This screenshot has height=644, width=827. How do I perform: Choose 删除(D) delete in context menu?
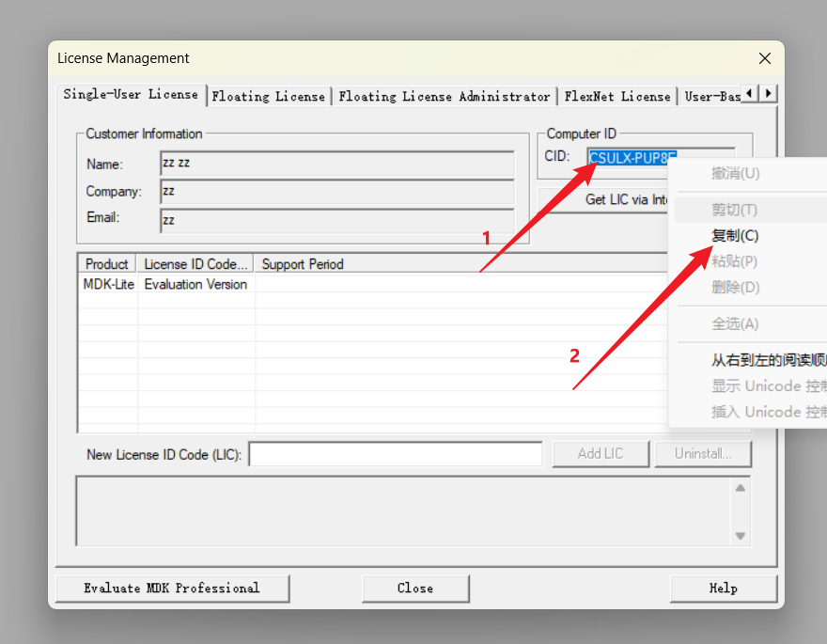[751, 288]
